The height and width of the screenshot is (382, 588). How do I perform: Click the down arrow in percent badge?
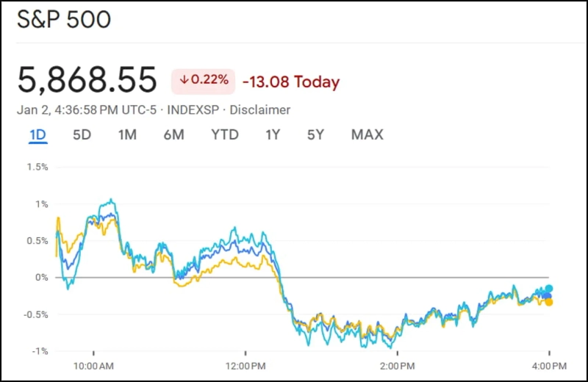[x=184, y=79]
